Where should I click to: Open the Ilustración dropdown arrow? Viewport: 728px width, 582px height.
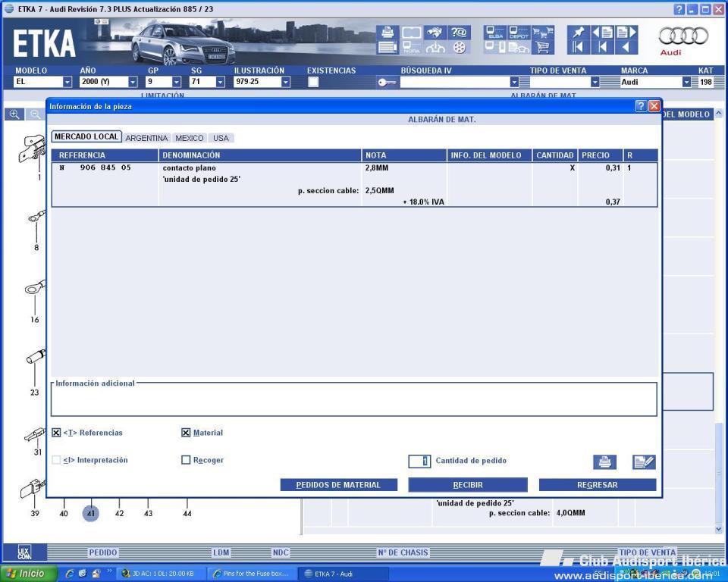(x=286, y=82)
